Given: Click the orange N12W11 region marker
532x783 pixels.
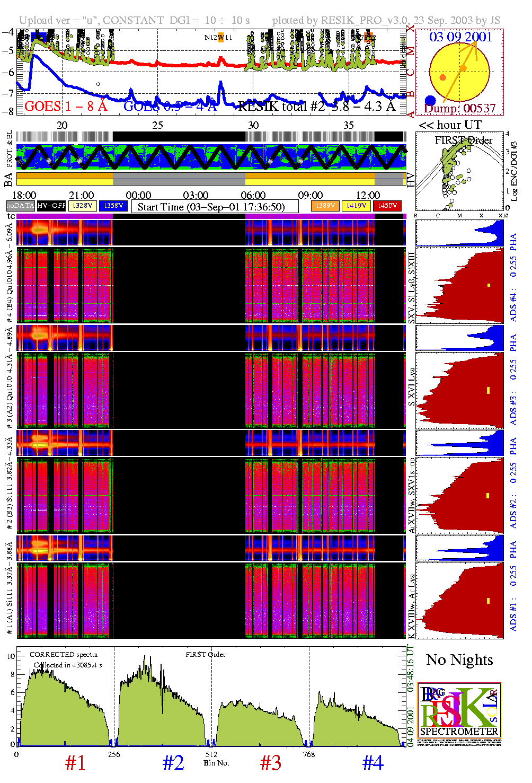Looking at the screenshot, I should click(221, 38).
